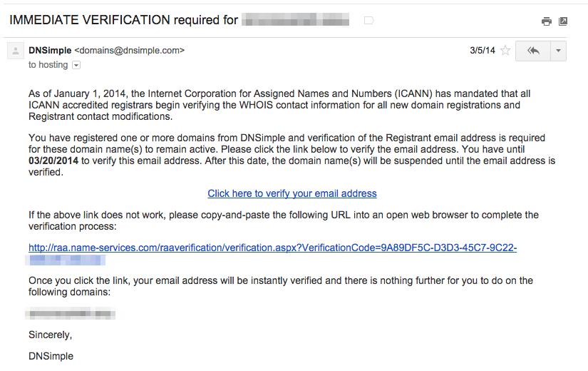Click the 3/5/14 message date
The image size is (588, 371).
pos(482,51)
